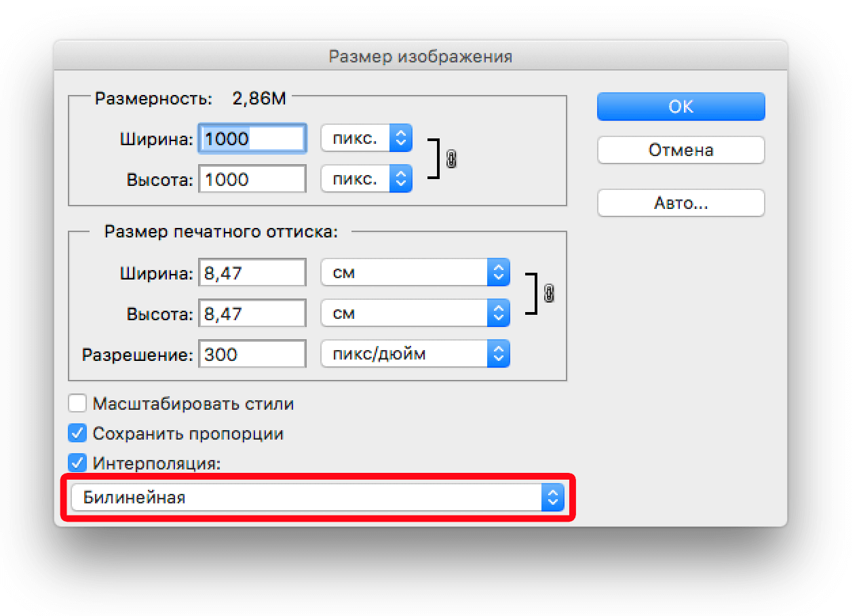Image resolution: width=859 pixels, height=616 pixels.
Task: Click the Разрешение field showing 300
Action: [252, 353]
